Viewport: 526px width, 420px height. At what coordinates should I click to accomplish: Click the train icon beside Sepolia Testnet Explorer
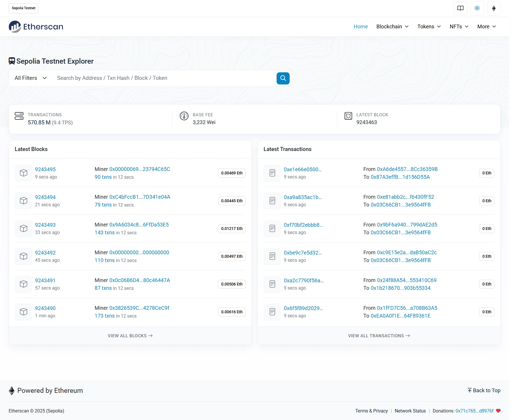pyautogui.click(x=12, y=61)
